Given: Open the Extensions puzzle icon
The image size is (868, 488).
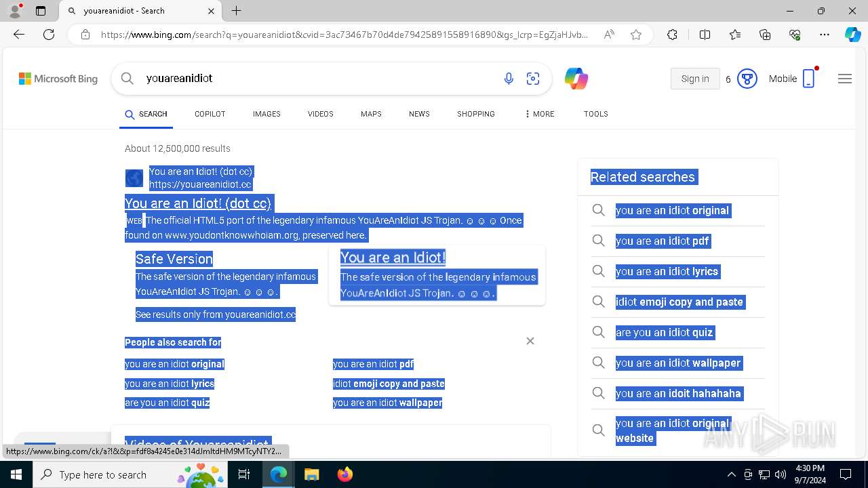Looking at the screenshot, I should click(x=672, y=35).
